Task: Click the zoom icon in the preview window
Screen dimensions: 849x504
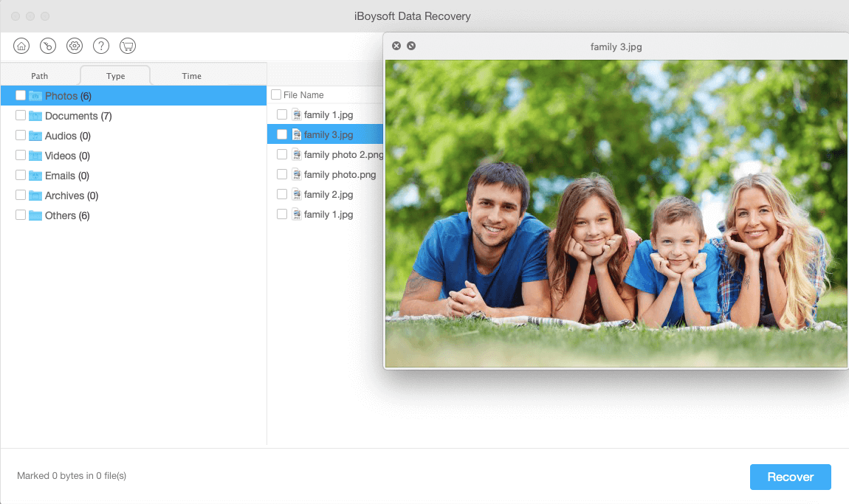Action: coord(411,46)
